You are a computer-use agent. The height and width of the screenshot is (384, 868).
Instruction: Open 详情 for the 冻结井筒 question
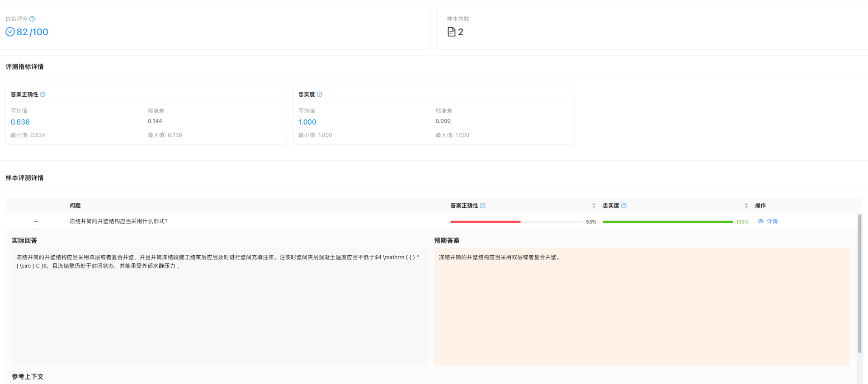(772, 221)
